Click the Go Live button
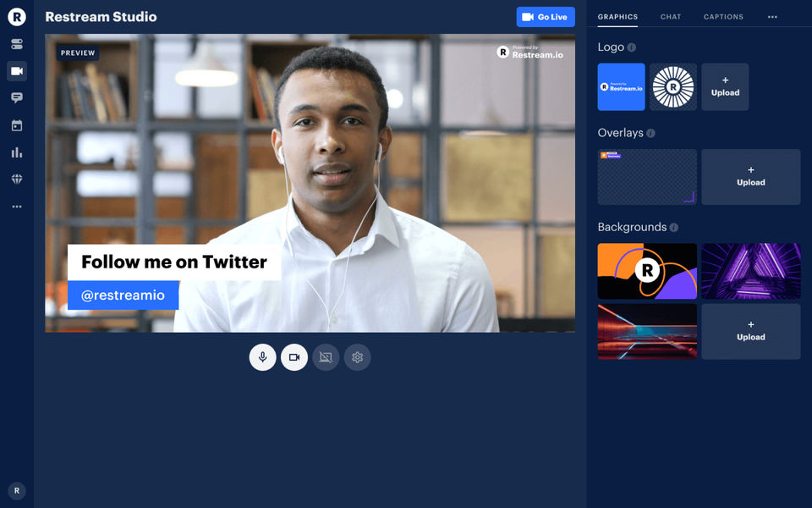812x508 pixels. tap(546, 17)
